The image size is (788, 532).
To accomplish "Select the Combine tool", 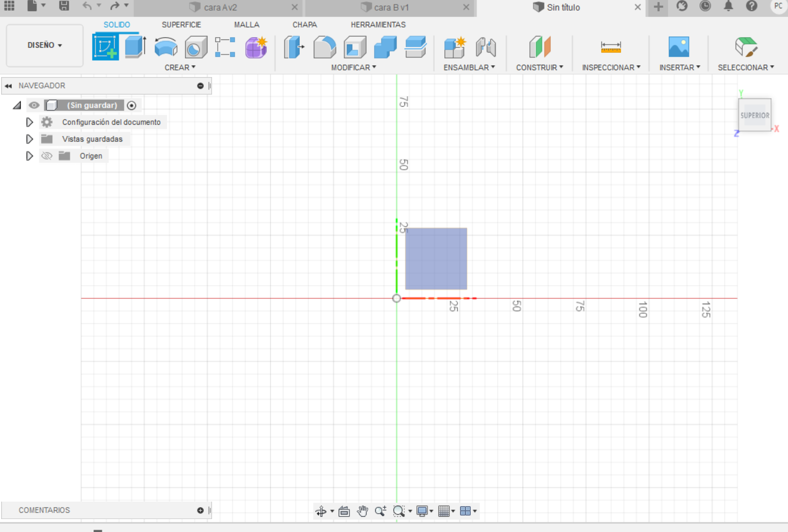I will [385, 47].
